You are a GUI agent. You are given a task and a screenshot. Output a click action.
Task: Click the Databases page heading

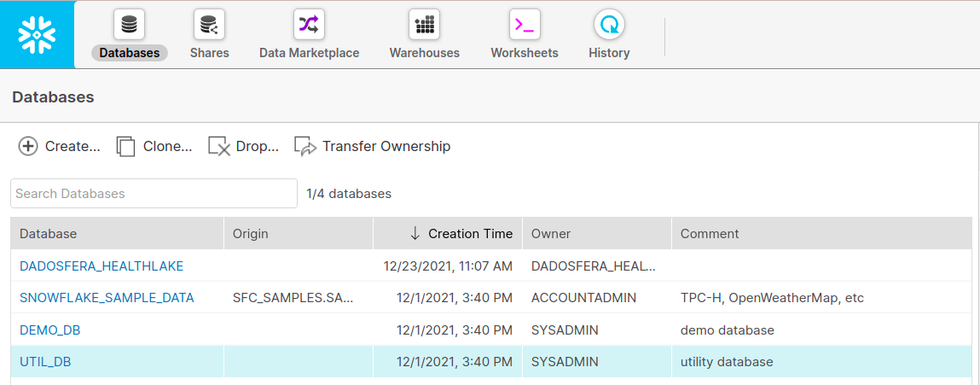(x=53, y=97)
